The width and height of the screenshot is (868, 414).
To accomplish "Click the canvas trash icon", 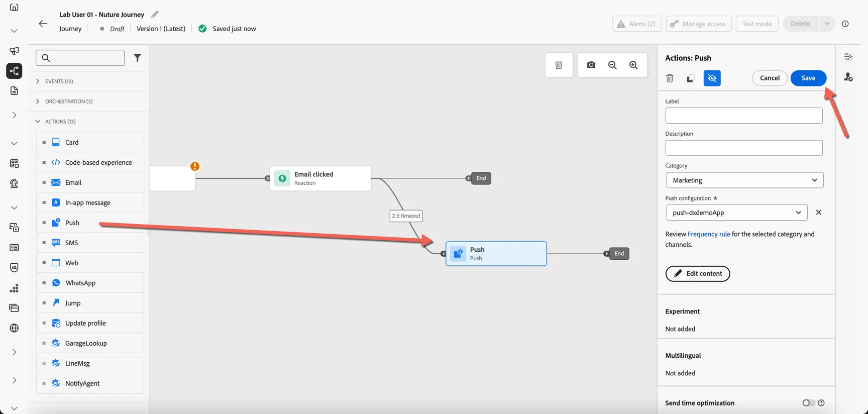I will pos(559,65).
